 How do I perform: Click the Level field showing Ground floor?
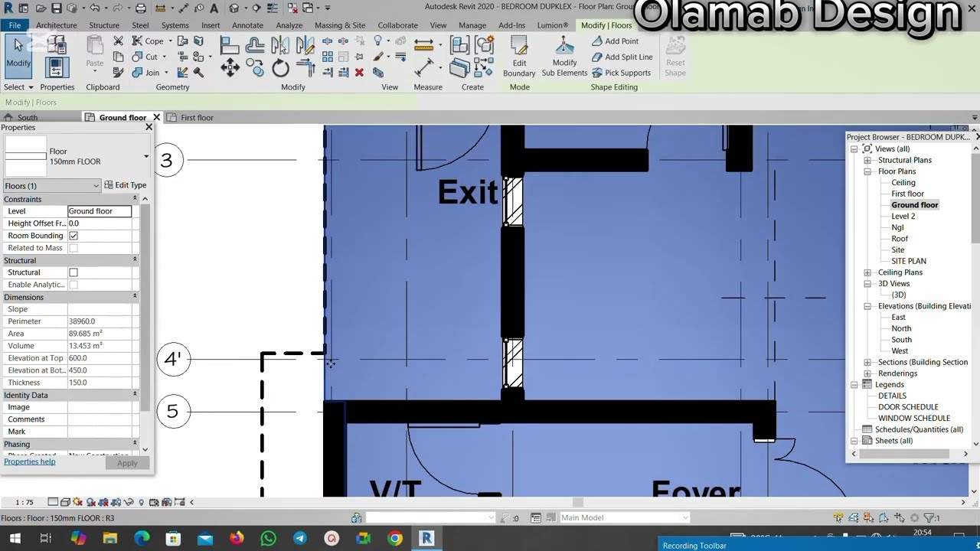pyautogui.click(x=100, y=211)
